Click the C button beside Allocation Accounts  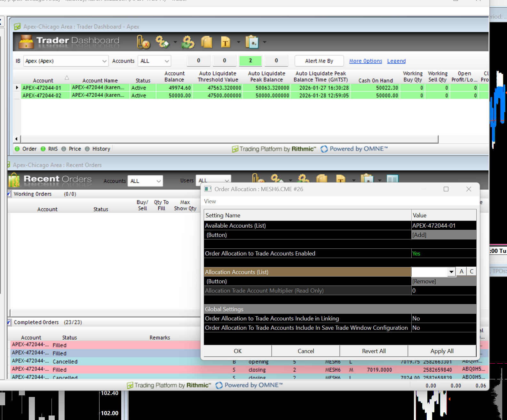471,271
